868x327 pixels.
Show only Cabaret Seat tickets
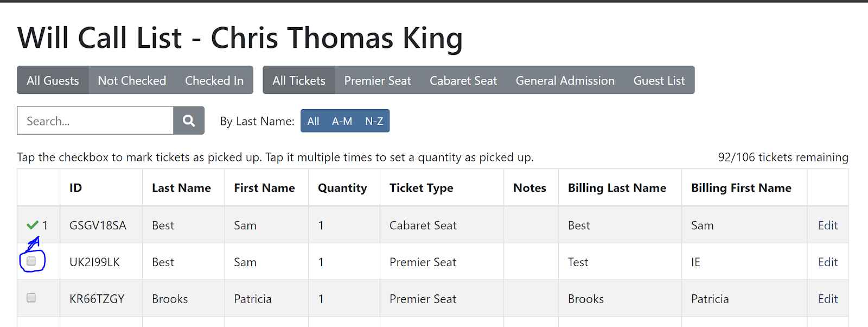[463, 80]
